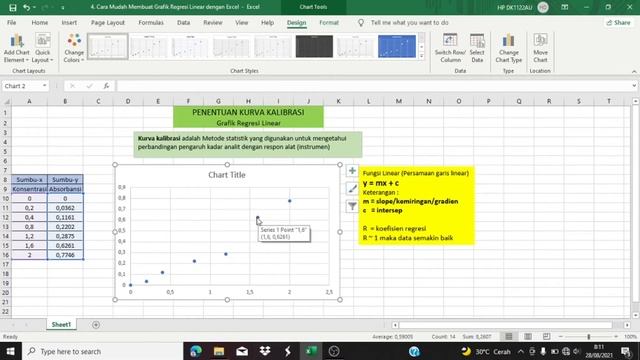Viewport: 640px width, 360px height.
Task: Click the Excel taskbar icon
Action: pos(311,351)
